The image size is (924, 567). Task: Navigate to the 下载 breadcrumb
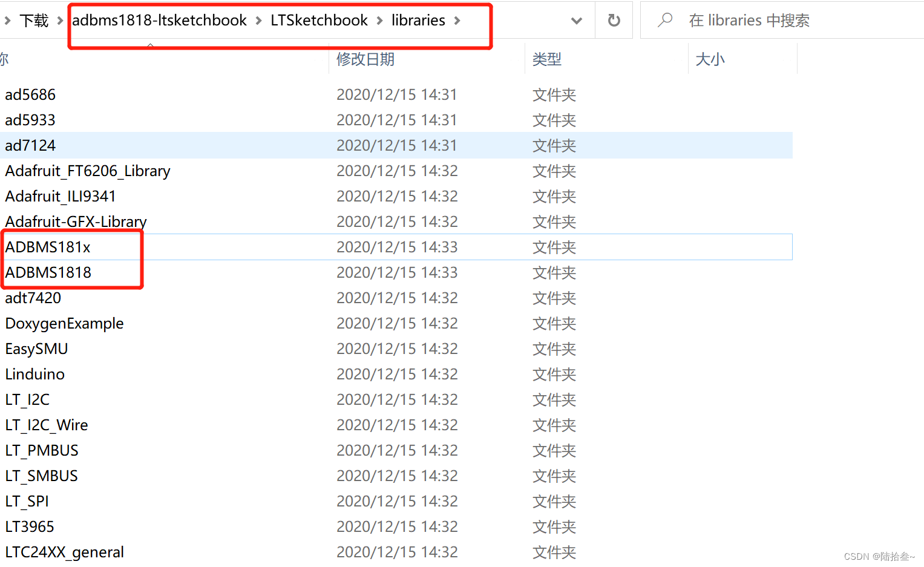tap(34, 20)
